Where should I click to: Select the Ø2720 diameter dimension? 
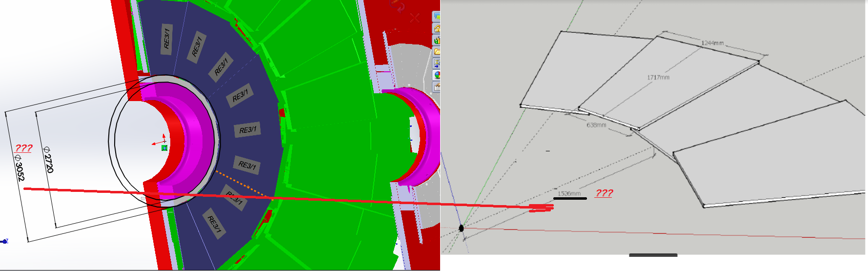click(48, 159)
